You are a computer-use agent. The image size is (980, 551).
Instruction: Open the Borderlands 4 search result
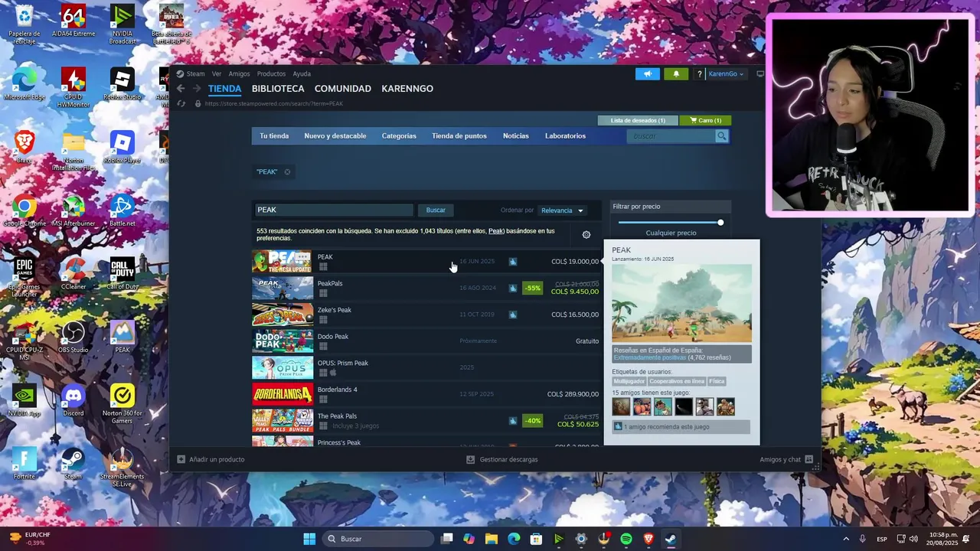426,394
